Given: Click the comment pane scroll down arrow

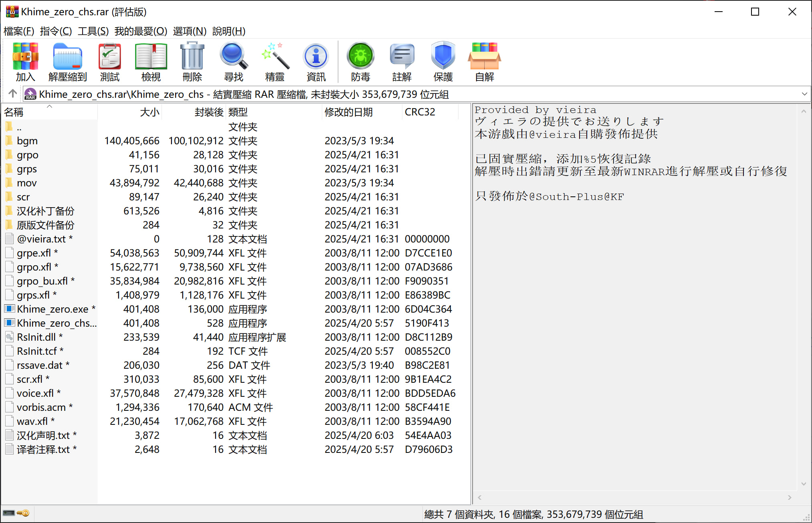Looking at the screenshot, I should click(x=804, y=484).
